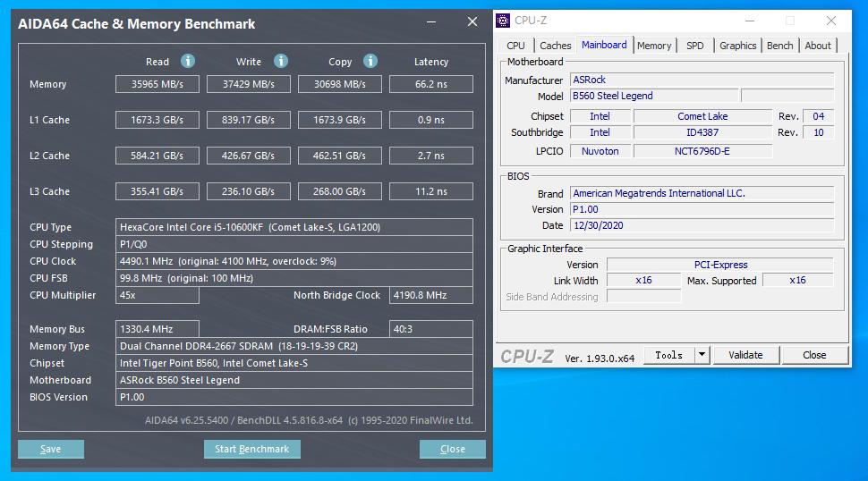
Task: Click the Tools button in CPU-Z
Action: pyautogui.click(x=668, y=355)
